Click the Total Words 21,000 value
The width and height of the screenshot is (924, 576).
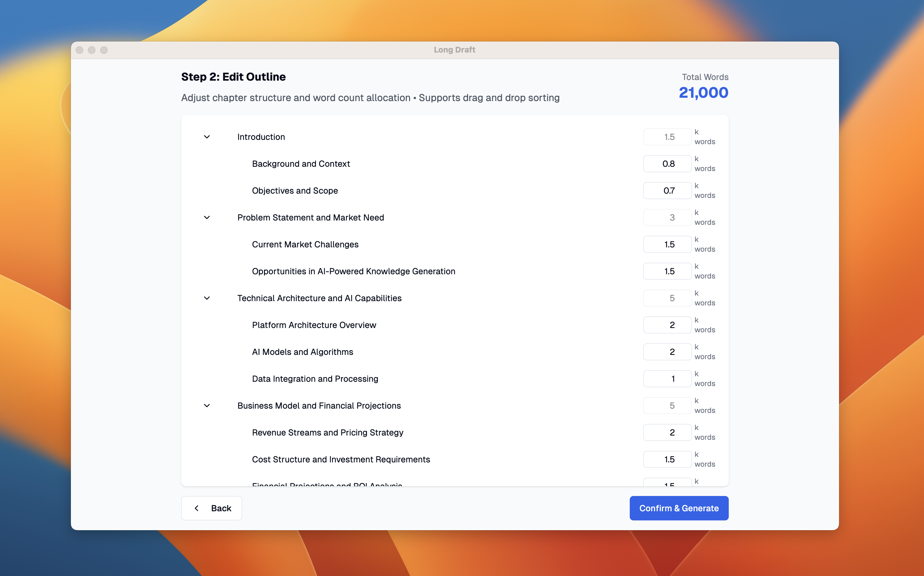(704, 92)
